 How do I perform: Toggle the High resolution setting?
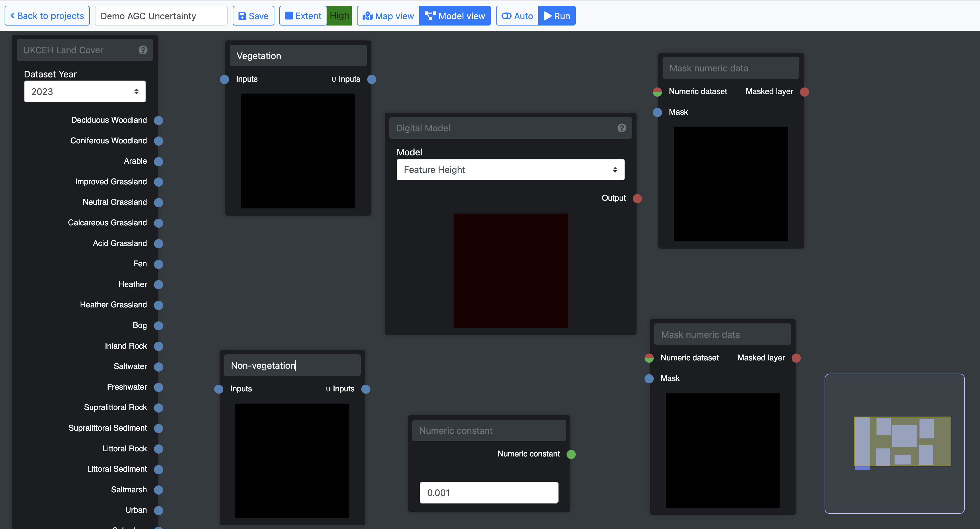click(x=339, y=16)
